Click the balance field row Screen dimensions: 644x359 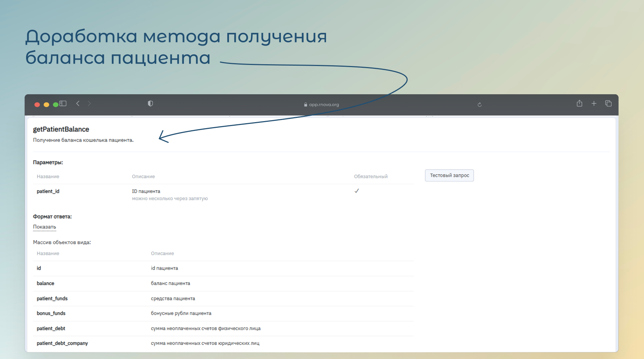[46, 283]
